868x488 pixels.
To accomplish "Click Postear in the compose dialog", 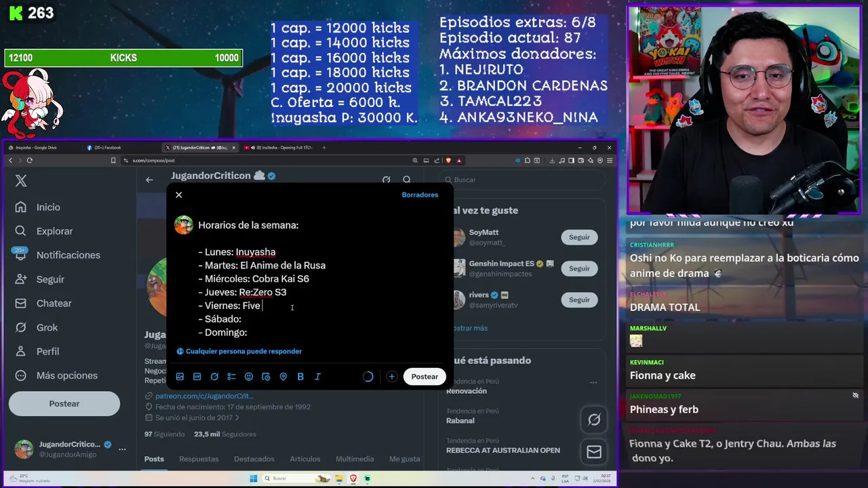I will tap(425, 377).
